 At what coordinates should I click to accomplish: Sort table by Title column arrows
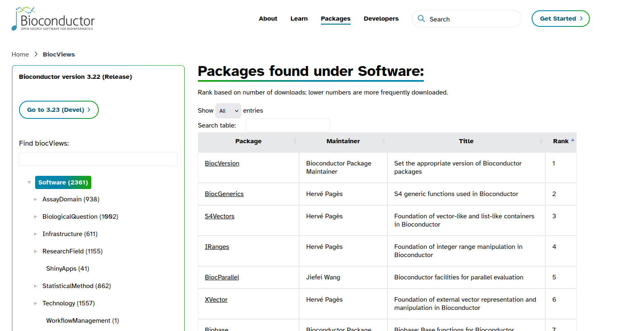(541, 141)
